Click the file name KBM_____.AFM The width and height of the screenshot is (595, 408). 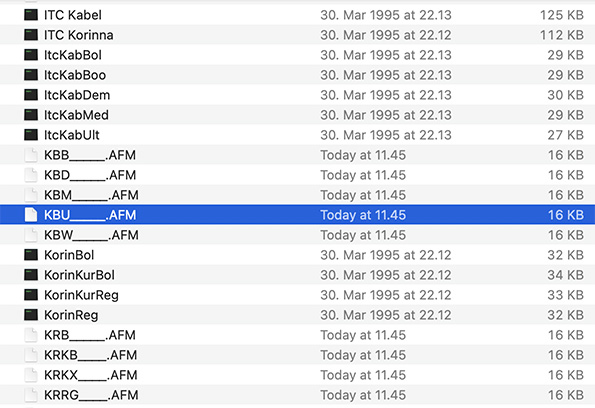(x=91, y=195)
